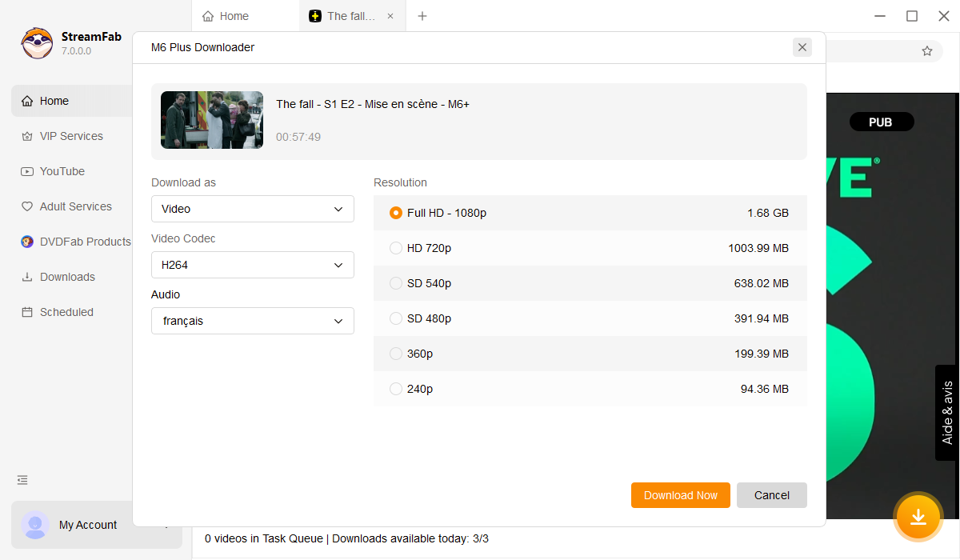This screenshot has width=960, height=560.
Task: Open the Download as dropdown
Action: (x=252, y=209)
